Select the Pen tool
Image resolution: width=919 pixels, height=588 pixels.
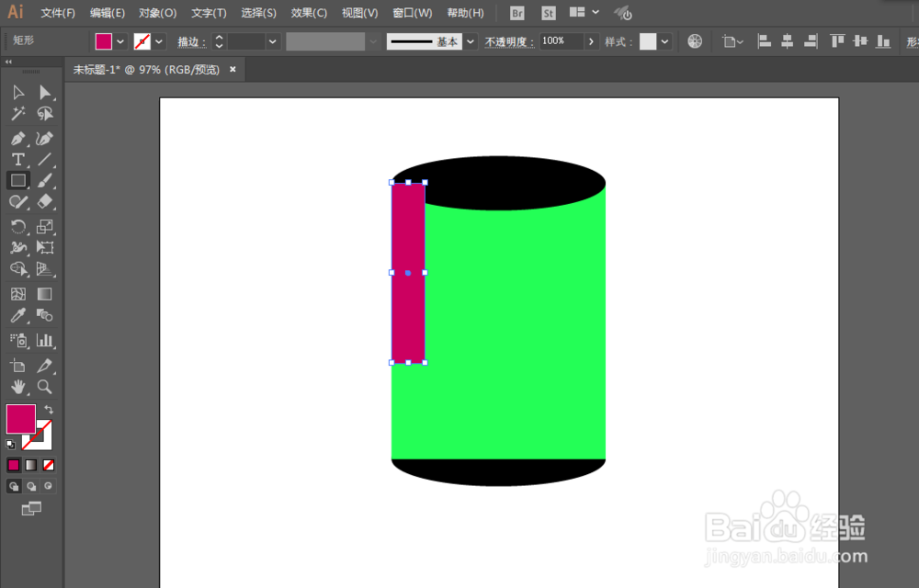[17, 138]
